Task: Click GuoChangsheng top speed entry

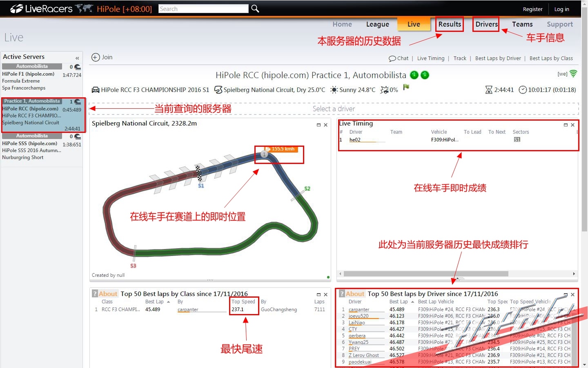Action: tap(279, 310)
